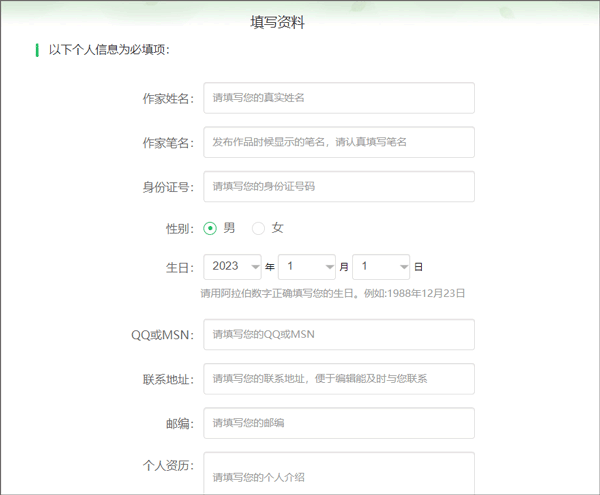Expand the birth month (月) dropdown
Viewport: 600px width, 495px height.
point(307,266)
